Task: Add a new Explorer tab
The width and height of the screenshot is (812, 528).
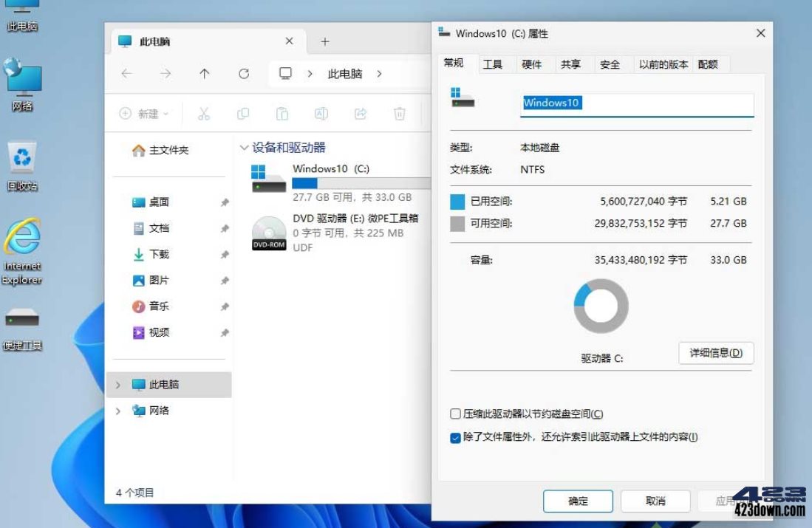Action: [324, 41]
